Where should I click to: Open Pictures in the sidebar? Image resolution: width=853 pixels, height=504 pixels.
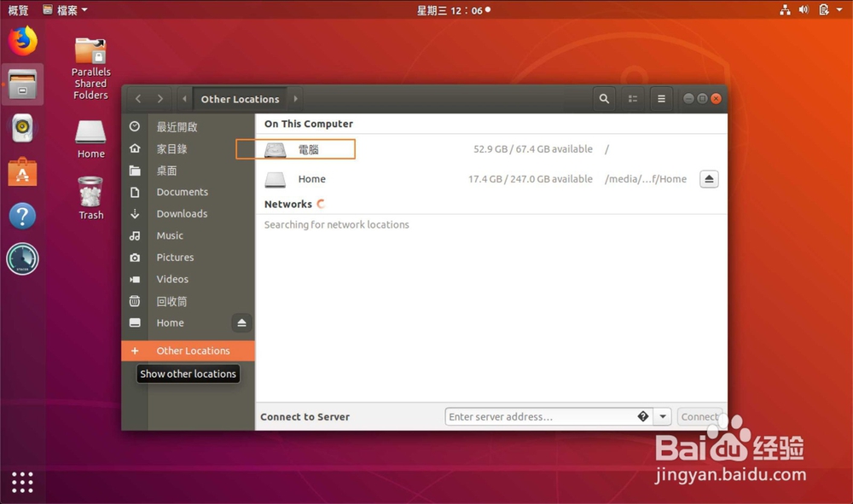click(189, 258)
